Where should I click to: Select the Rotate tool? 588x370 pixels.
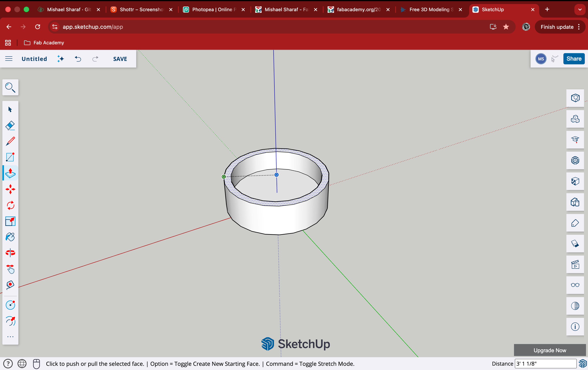[10, 205]
